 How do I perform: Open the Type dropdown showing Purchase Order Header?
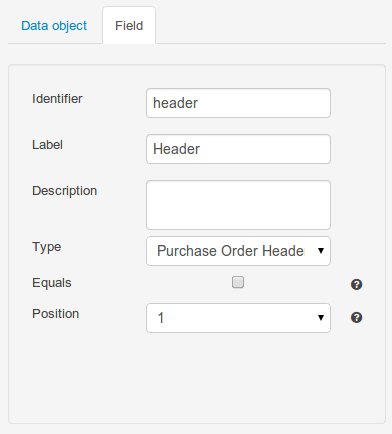pyautogui.click(x=238, y=251)
